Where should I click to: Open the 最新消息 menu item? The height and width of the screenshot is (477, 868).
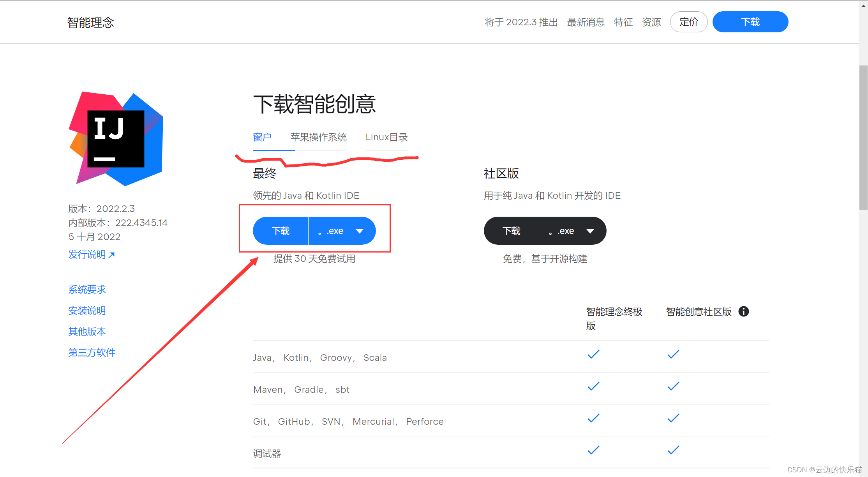(586, 22)
